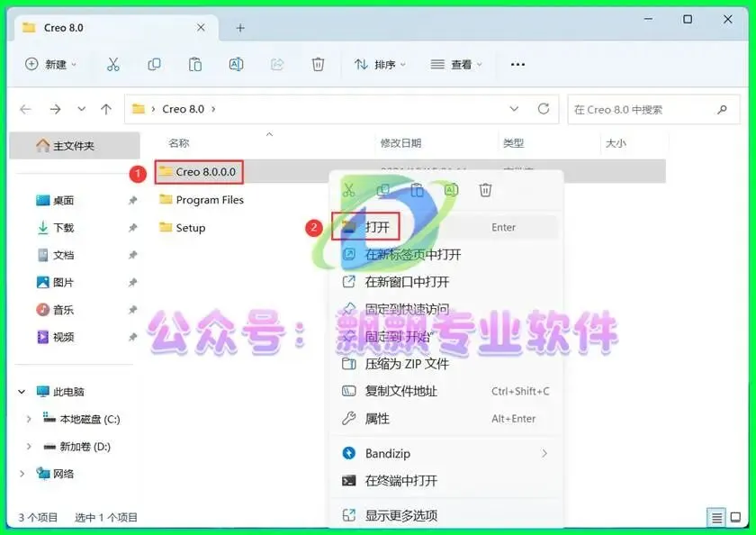
Task: Open the three-dot more options menu
Action: click(x=517, y=64)
